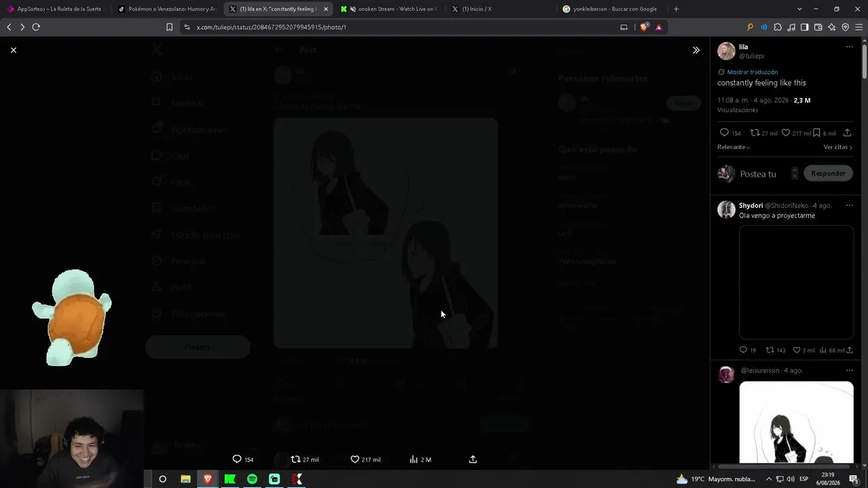The image size is (868, 488).
Task: Open the yellow key password icon
Action: (x=750, y=27)
